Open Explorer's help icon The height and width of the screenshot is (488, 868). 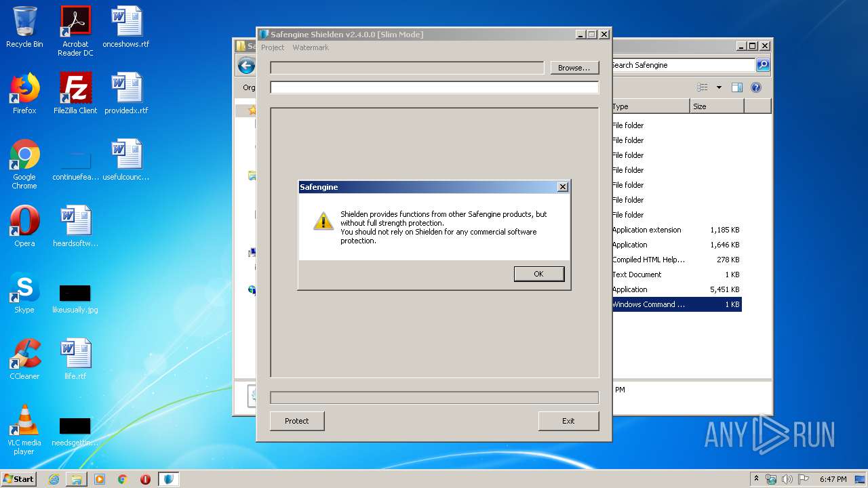tap(756, 87)
